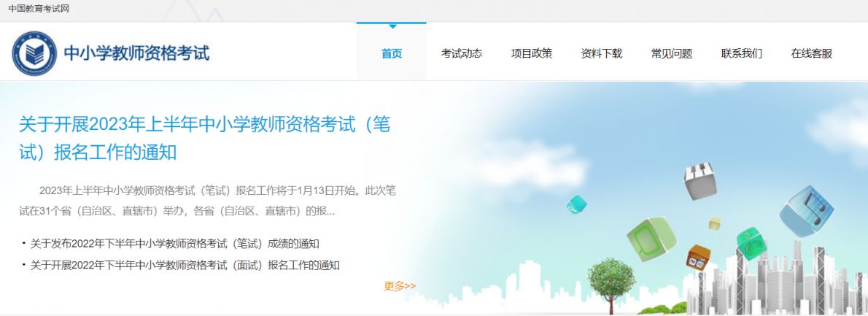Click the orange-brown cube icon
868x316 pixels.
(x=698, y=258)
